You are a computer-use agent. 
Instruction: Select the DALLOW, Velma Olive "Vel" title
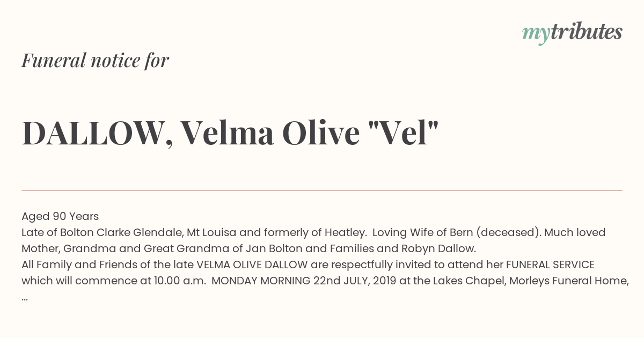230,133
